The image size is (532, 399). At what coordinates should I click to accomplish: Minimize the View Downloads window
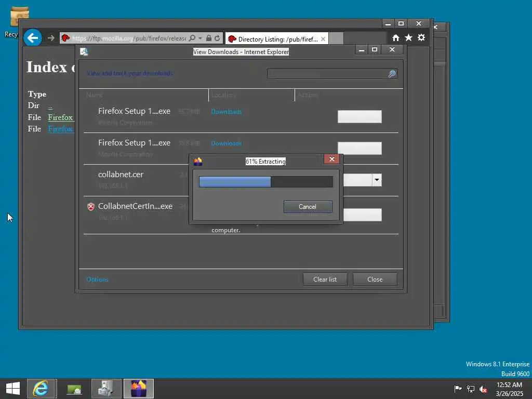[x=362, y=50]
